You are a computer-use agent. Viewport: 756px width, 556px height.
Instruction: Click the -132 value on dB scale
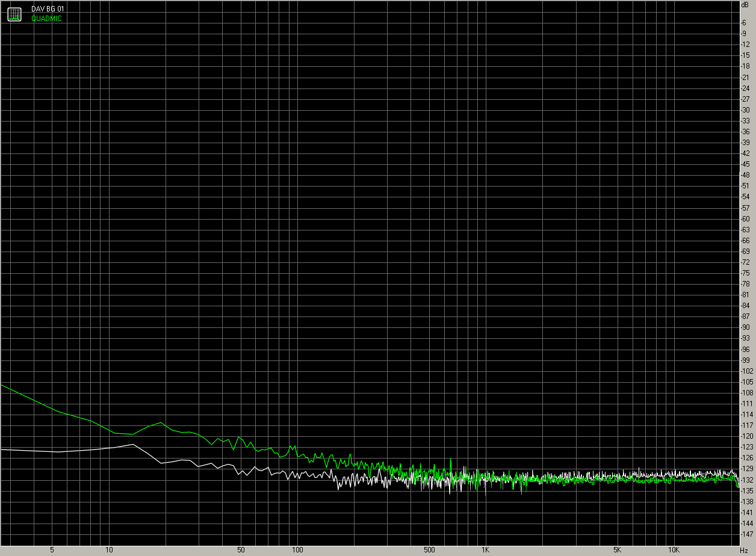746,480
